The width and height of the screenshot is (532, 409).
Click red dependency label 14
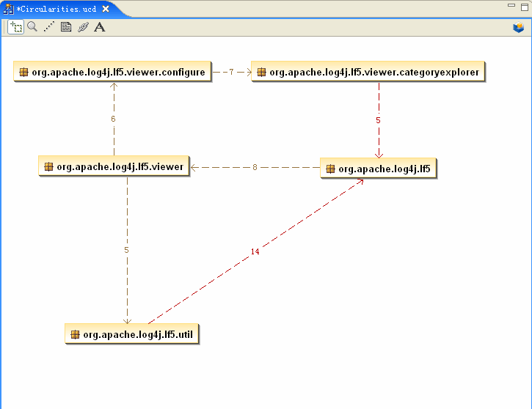point(255,251)
